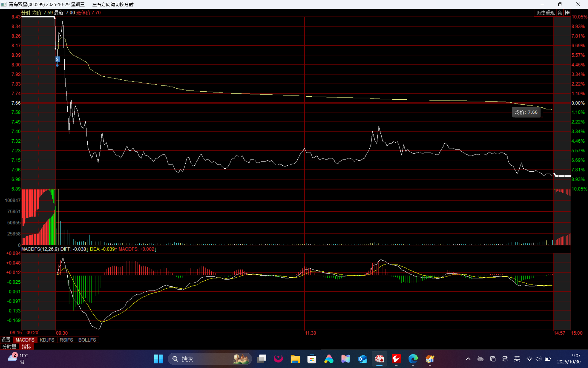Viewport: 588px width, 368px height.
Task: Expand hidden system tray icons chevron
Action: pyautogui.click(x=468, y=359)
